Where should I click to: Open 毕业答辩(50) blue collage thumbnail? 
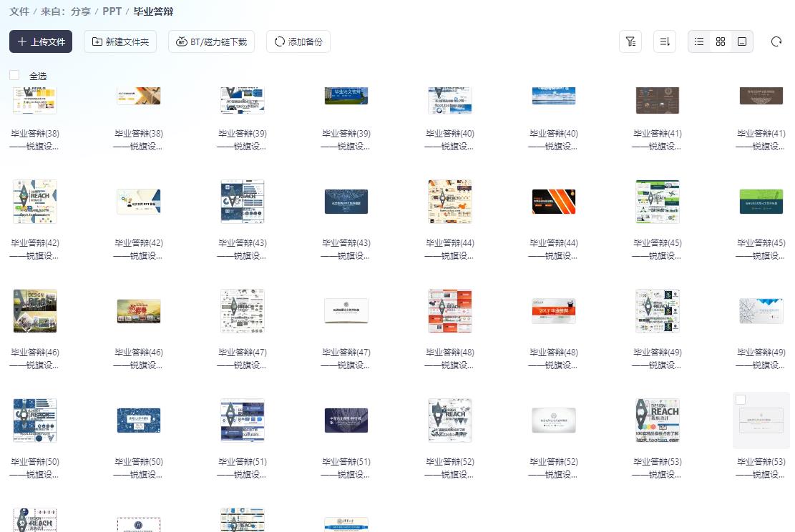pos(35,420)
